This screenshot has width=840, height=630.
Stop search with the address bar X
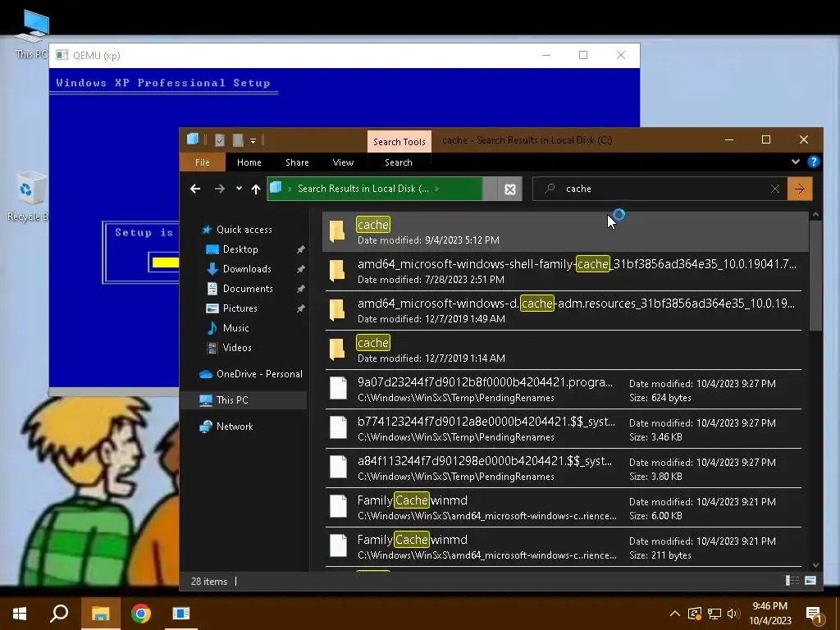510,189
